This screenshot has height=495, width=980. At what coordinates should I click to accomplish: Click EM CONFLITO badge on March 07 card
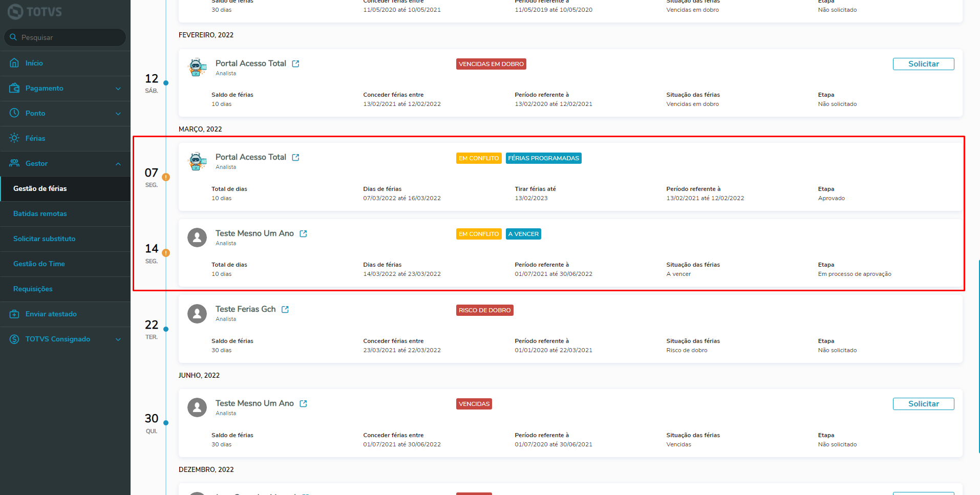click(479, 158)
